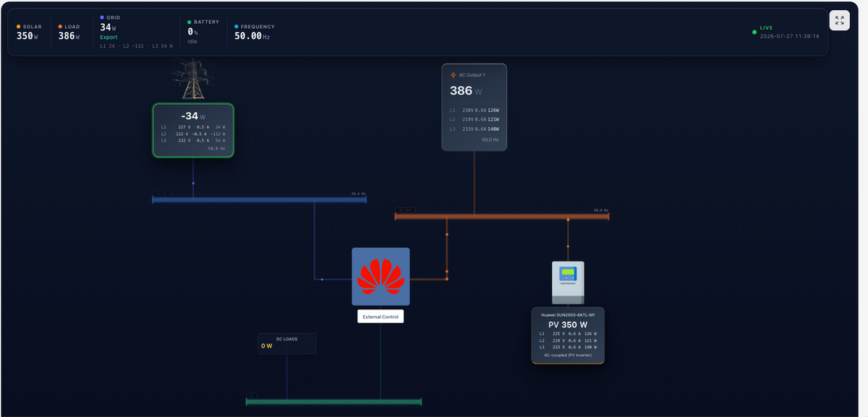
Task: Click the green Live status dot
Action: point(754,32)
